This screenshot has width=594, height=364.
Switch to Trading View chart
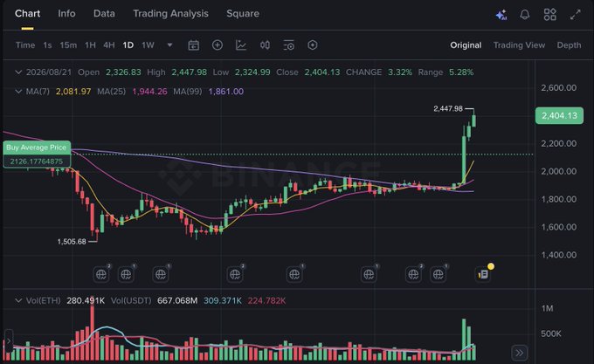pyautogui.click(x=519, y=45)
